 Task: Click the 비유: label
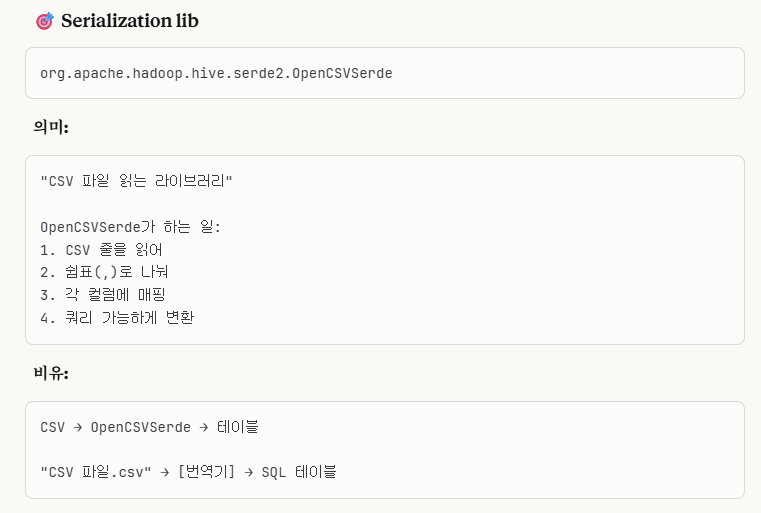click(x=51, y=373)
